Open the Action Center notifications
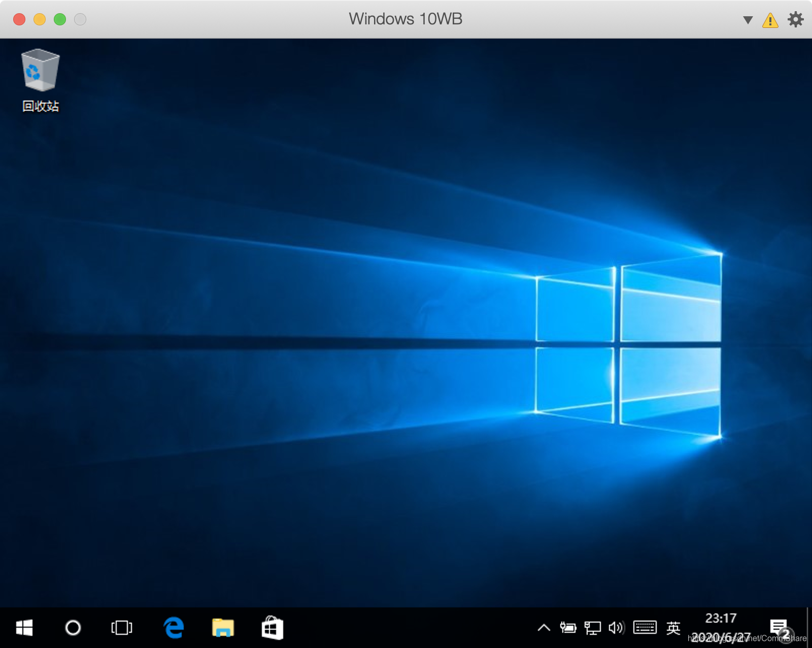Screen dimensions: 812x648 (x=780, y=629)
